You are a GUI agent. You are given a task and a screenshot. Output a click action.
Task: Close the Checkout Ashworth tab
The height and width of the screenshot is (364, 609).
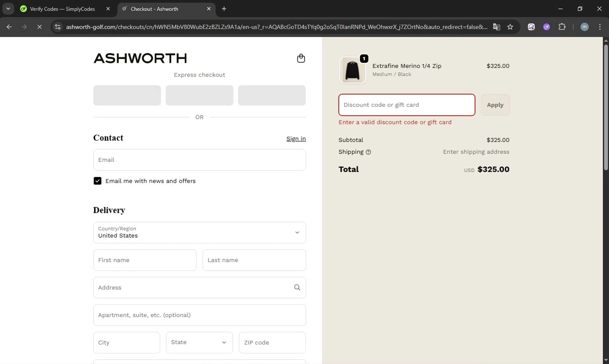point(209,9)
